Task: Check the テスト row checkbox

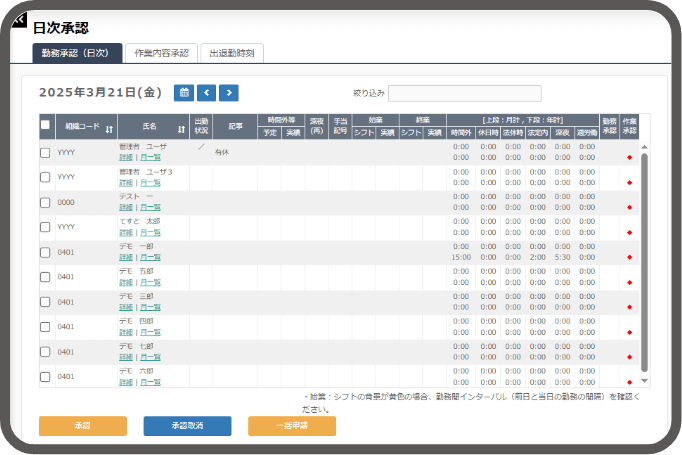Action: tap(45, 203)
